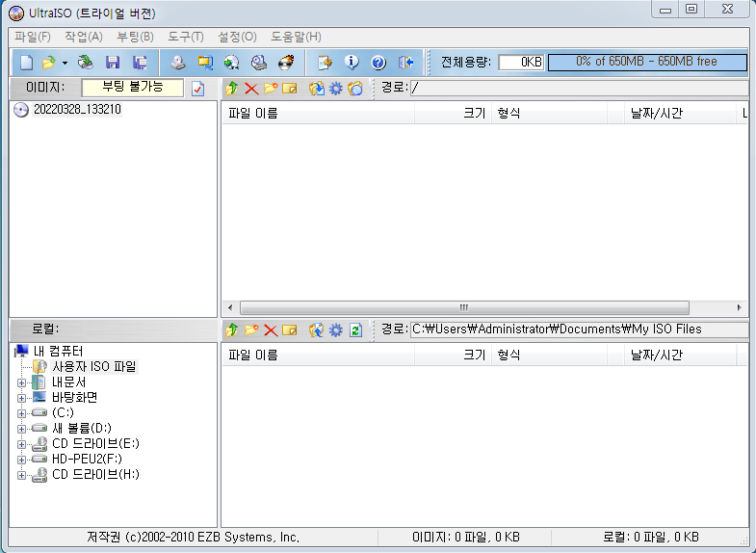This screenshot has height=553, width=756.
Task: Click the scrollbar right arrow in image list
Action: click(x=739, y=307)
